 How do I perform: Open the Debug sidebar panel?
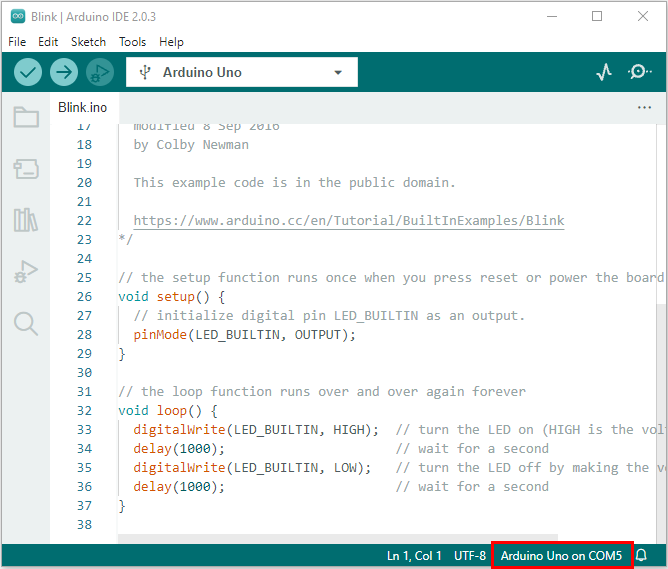[26, 271]
